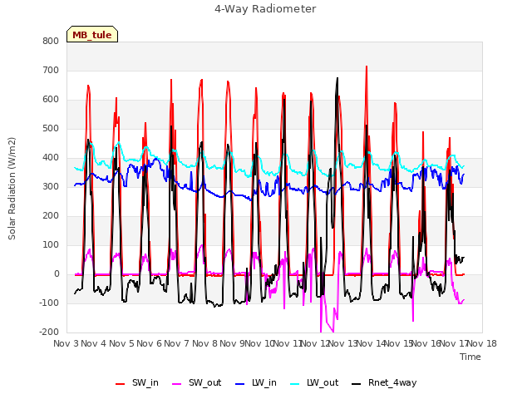Click the 300 y-axis label
Screen dimensions: 532x399
pyautogui.click(x=51, y=186)
